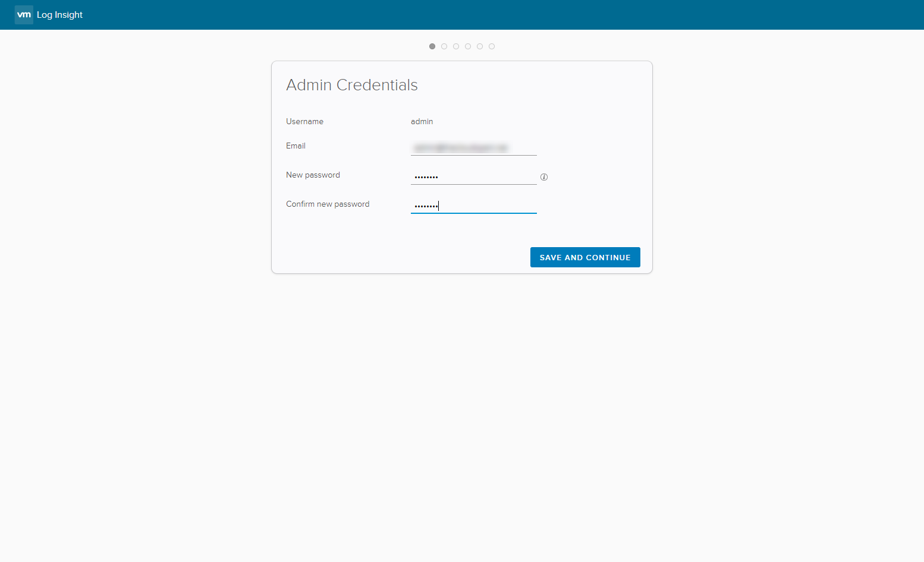Click the vm logo in the header
Image resolution: width=924 pixels, height=562 pixels.
coord(24,15)
